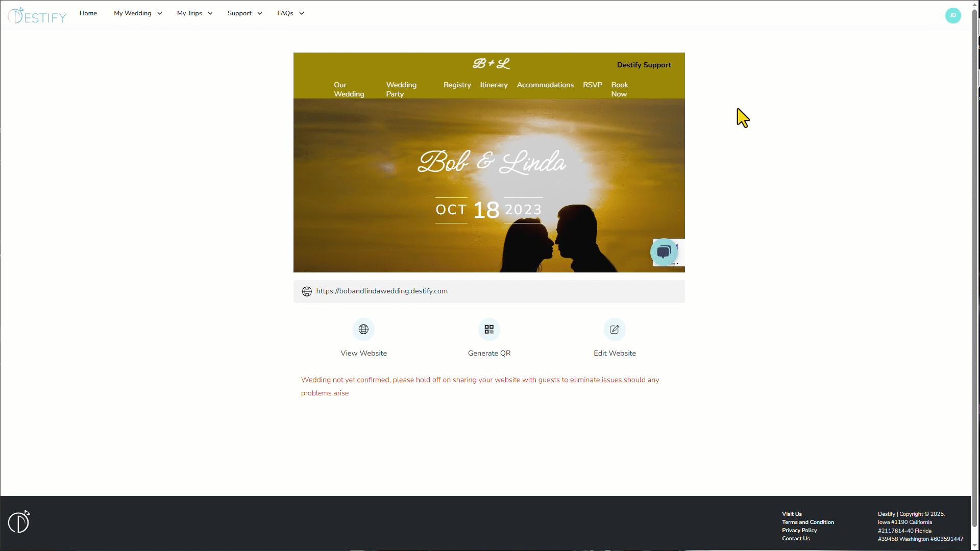This screenshot has height=551, width=980.
Task: Click the Destify logo in the footer
Action: [x=19, y=521]
